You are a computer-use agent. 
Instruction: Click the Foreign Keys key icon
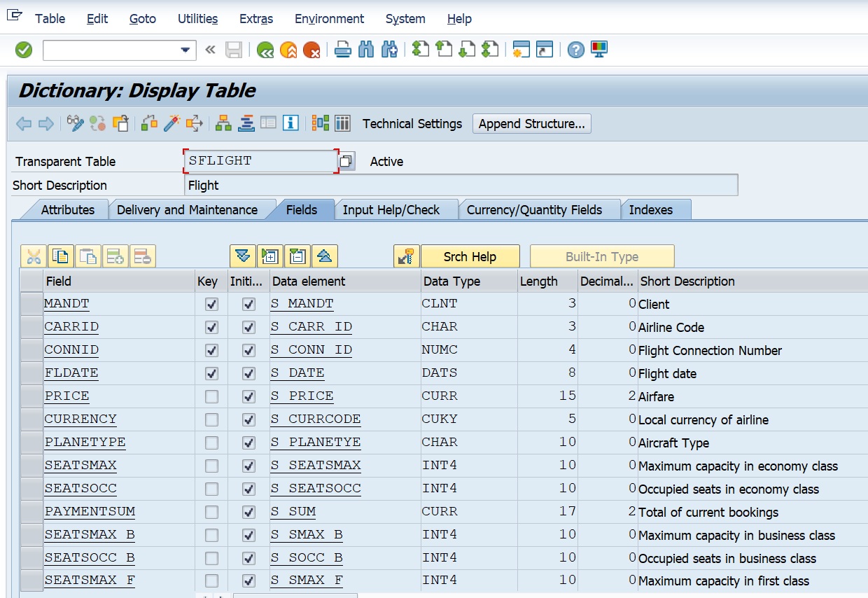tap(406, 256)
